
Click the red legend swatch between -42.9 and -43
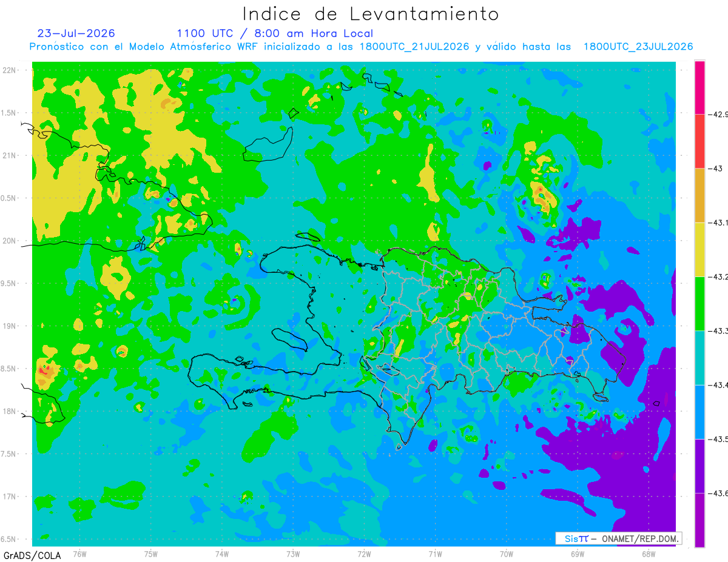(699, 141)
